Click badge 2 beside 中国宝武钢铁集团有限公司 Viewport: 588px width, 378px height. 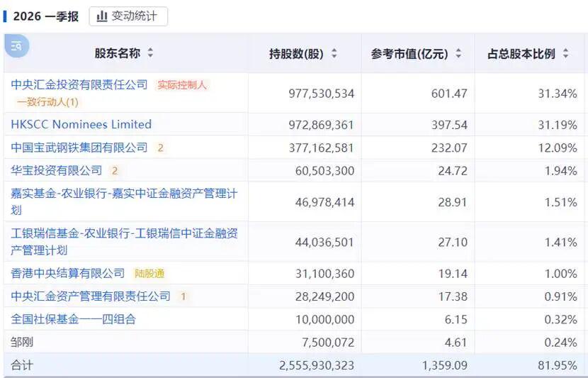[161, 148]
